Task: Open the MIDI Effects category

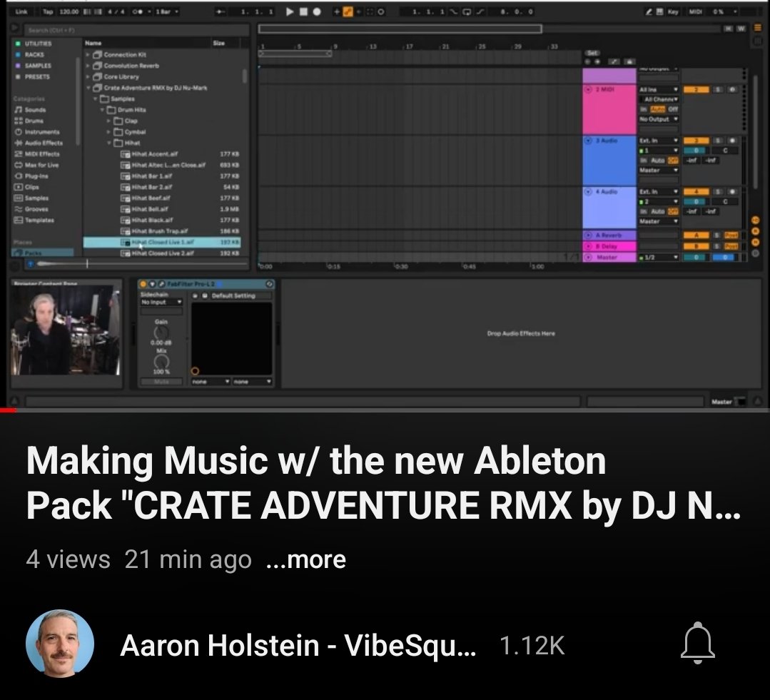Action: coord(37,153)
